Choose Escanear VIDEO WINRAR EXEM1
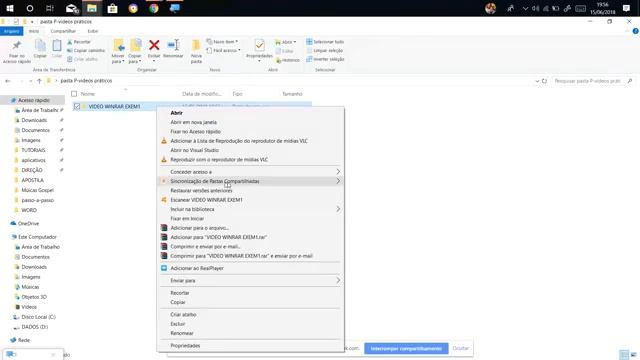Image resolution: width=640 pixels, height=360 pixels. [250, 200]
